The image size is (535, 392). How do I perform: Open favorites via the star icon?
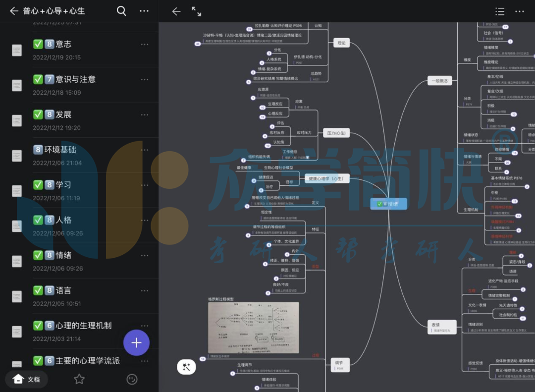(x=79, y=379)
